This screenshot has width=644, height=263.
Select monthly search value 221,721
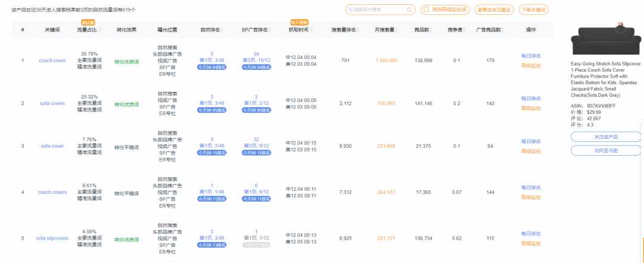pyautogui.click(x=386, y=239)
